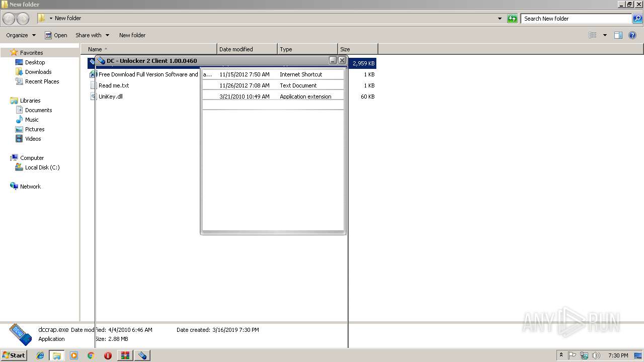Select Recent Places in Favorites
644x362 pixels.
click(x=42, y=81)
